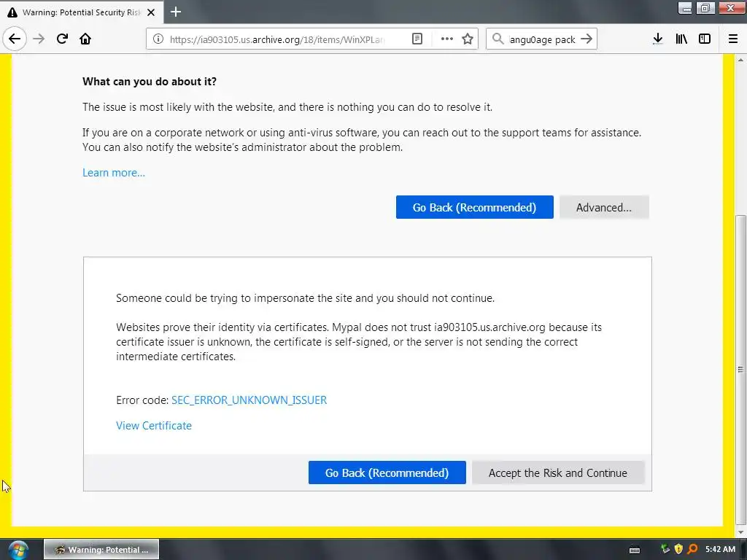Image resolution: width=747 pixels, height=560 pixels.
Task: Click the Advanced... button
Action: [604, 207]
